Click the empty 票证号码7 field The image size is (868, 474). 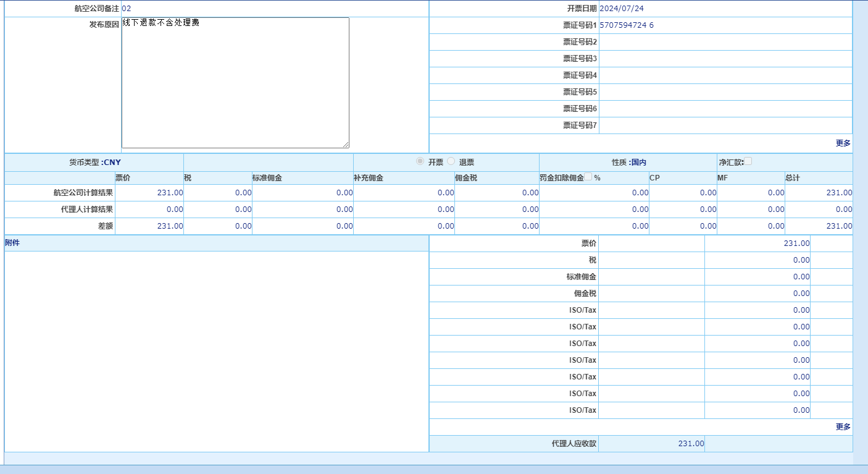[x=725, y=125]
